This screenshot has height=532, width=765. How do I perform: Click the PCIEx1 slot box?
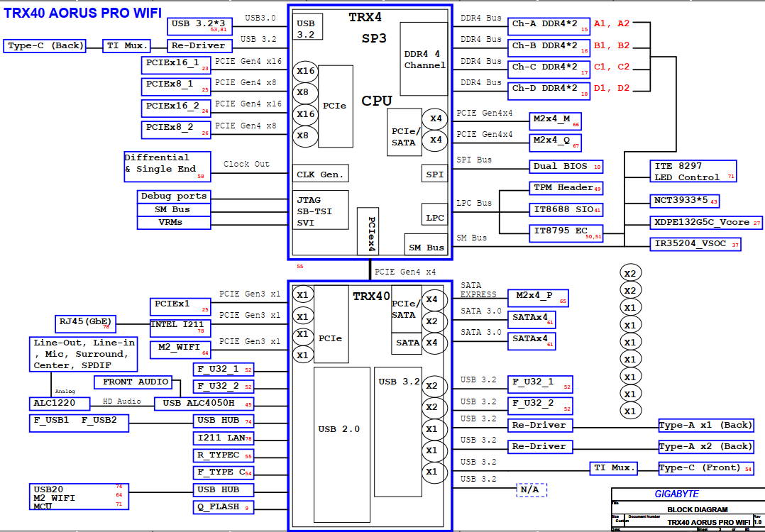point(180,306)
